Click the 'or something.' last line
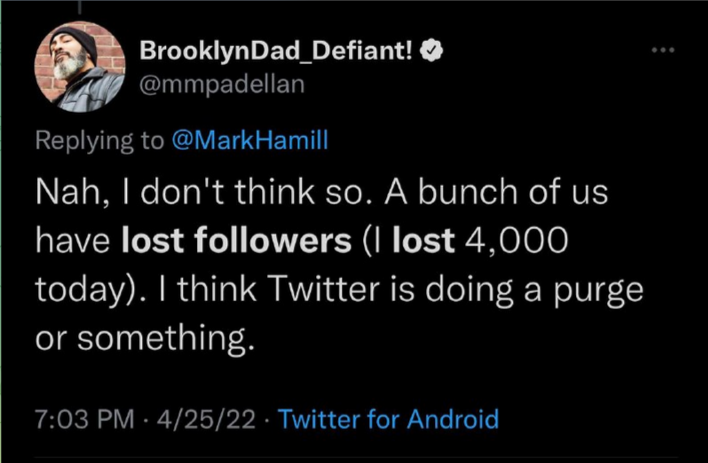The image size is (708, 463). pyautogui.click(x=145, y=339)
